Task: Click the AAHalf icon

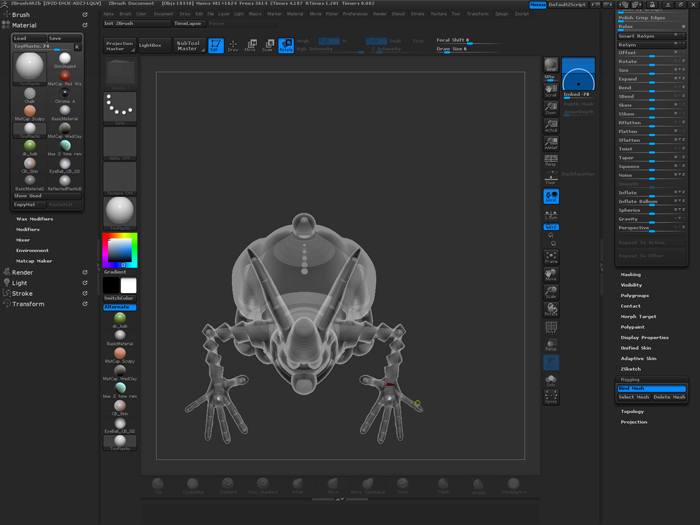Action: 551,143
